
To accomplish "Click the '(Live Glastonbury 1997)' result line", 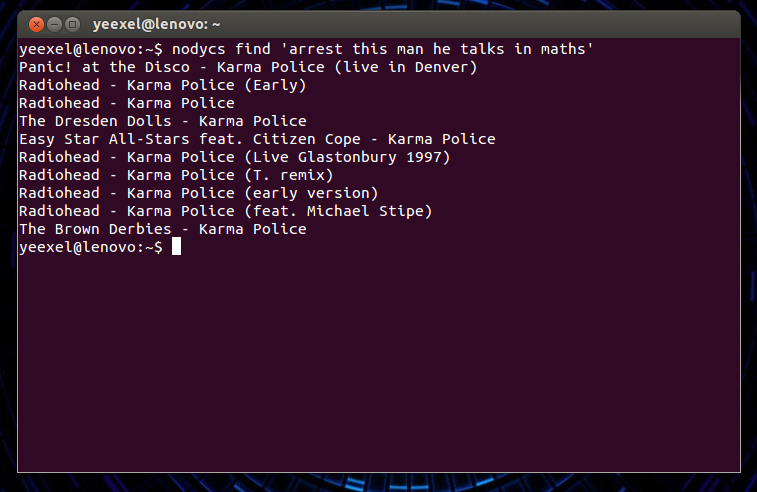I will pos(235,157).
